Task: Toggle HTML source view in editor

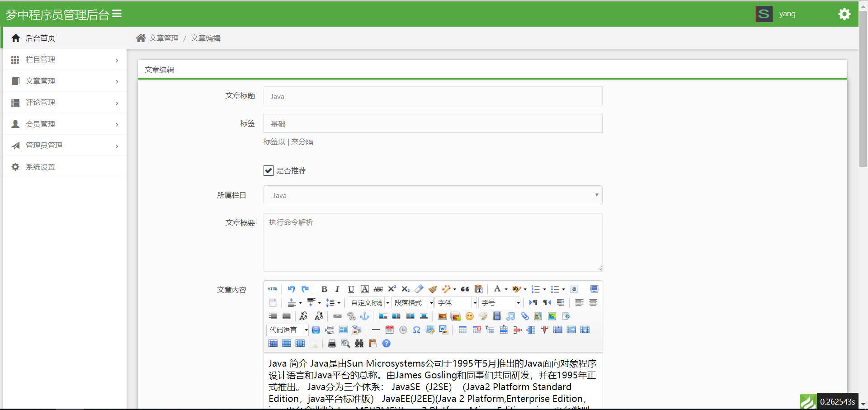Action: tap(273, 289)
